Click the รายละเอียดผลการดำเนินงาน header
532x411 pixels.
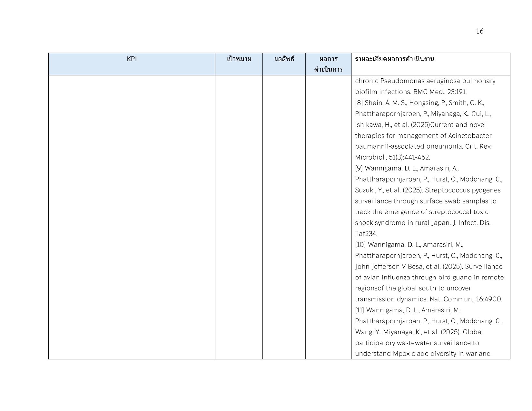(x=394, y=59)
